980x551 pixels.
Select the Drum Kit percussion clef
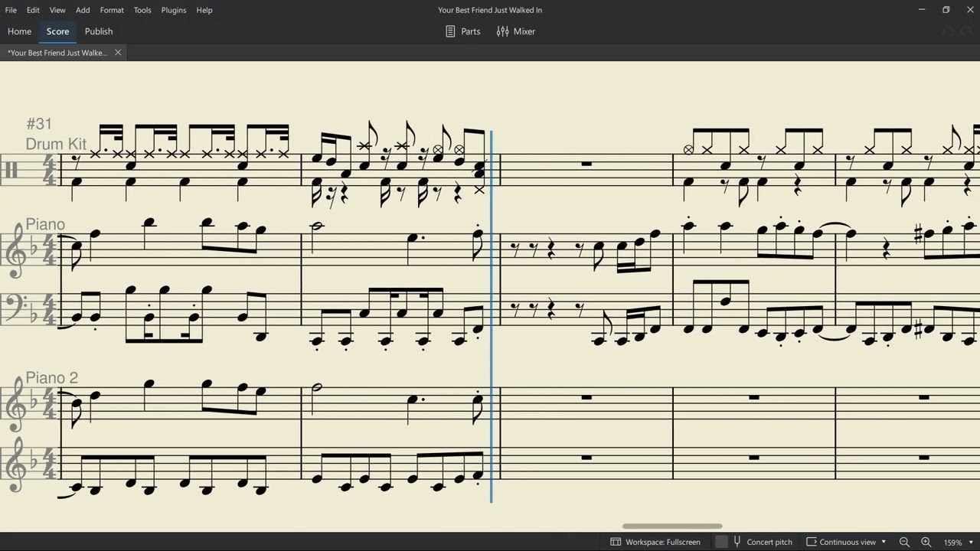pos(11,170)
